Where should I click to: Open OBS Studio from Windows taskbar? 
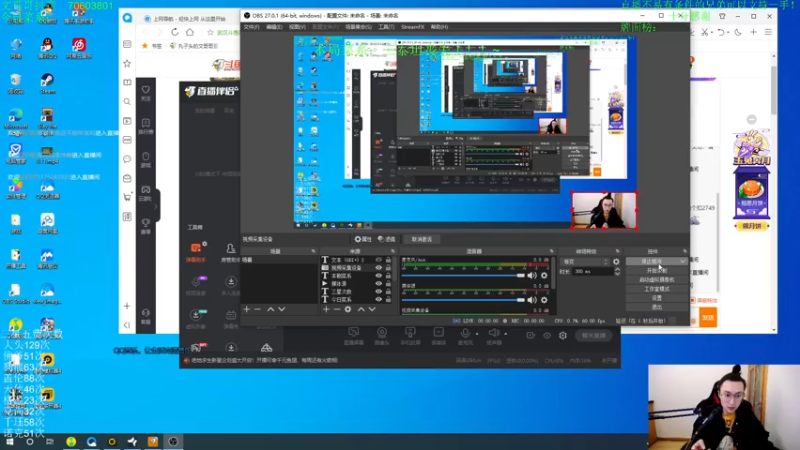click(x=173, y=441)
